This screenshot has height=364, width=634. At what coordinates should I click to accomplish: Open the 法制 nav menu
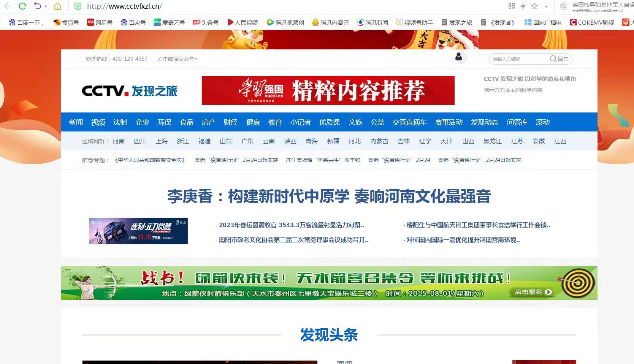(x=120, y=122)
